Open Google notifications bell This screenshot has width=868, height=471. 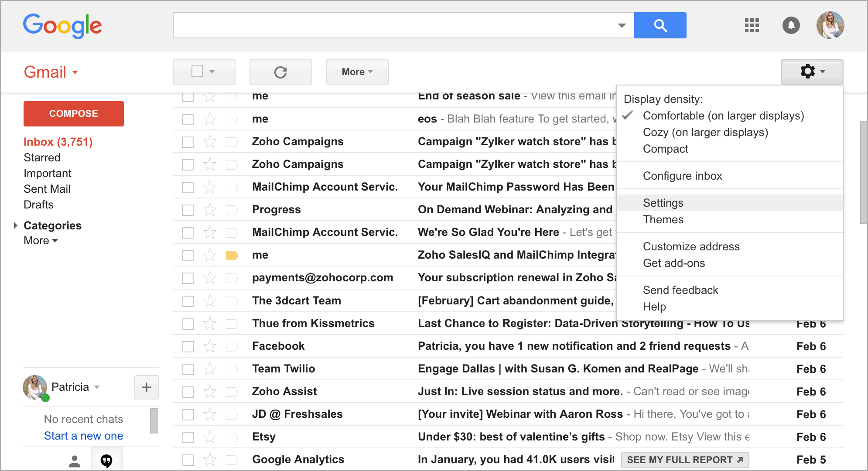click(x=792, y=26)
